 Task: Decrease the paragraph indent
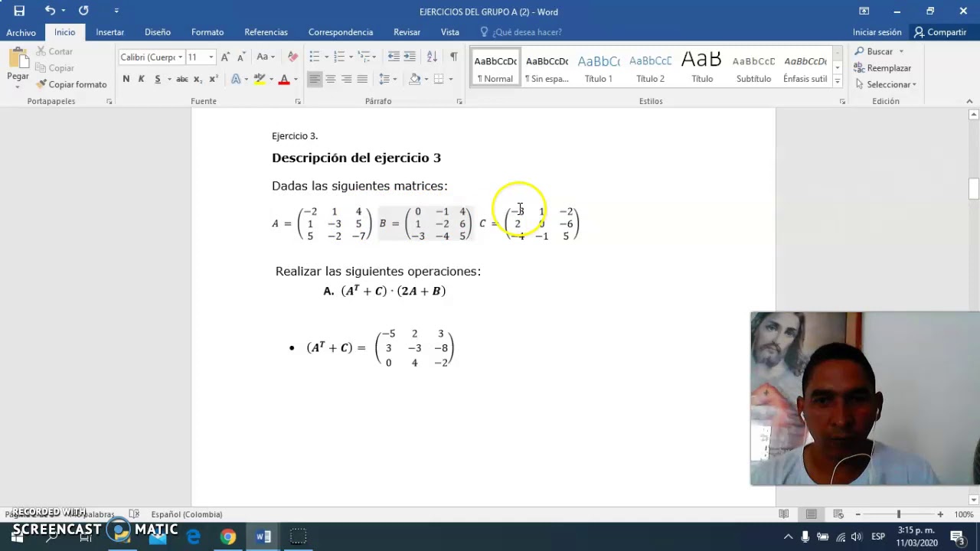tap(394, 57)
